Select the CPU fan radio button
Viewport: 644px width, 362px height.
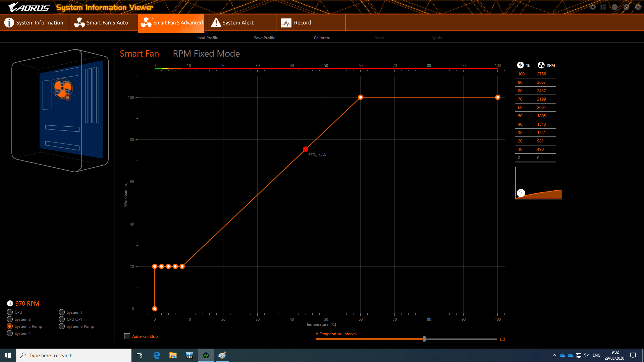point(10,312)
